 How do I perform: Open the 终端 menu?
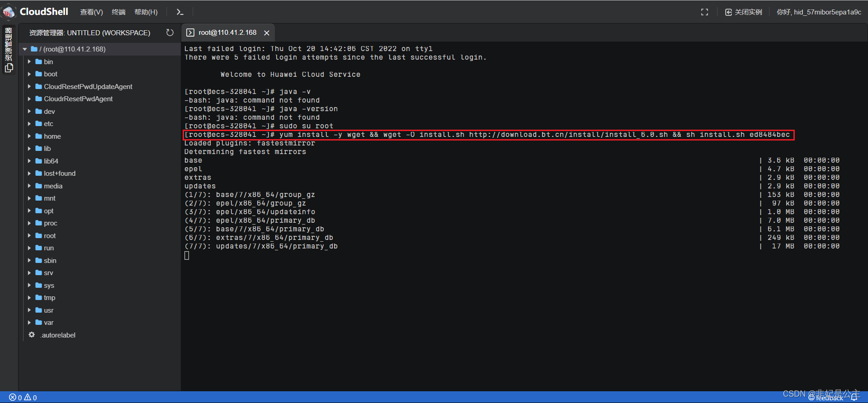[118, 12]
